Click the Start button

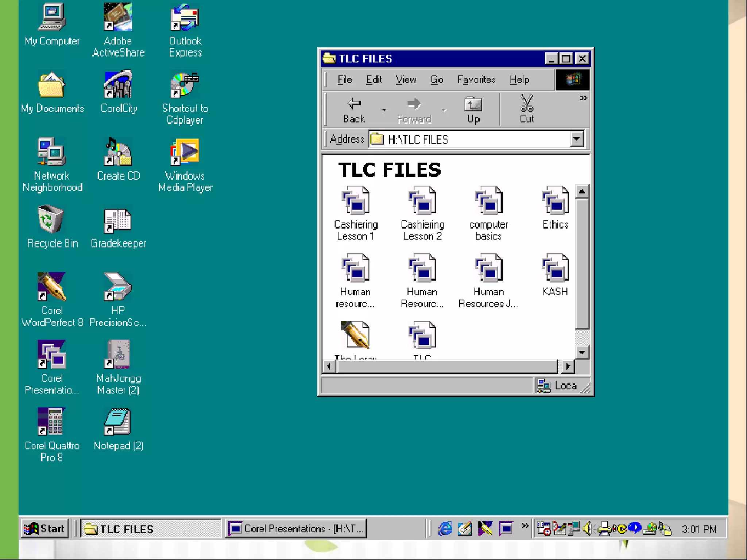44,528
